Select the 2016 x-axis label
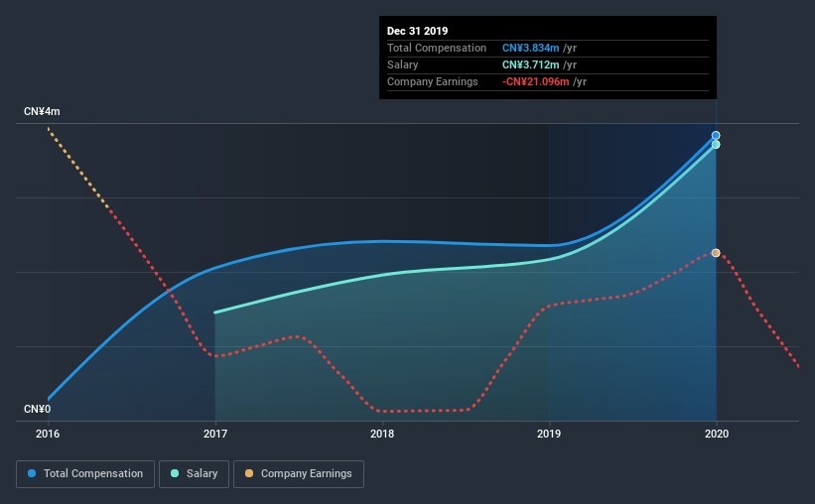The width and height of the screenshot is (815, 504). pos(48,434)
